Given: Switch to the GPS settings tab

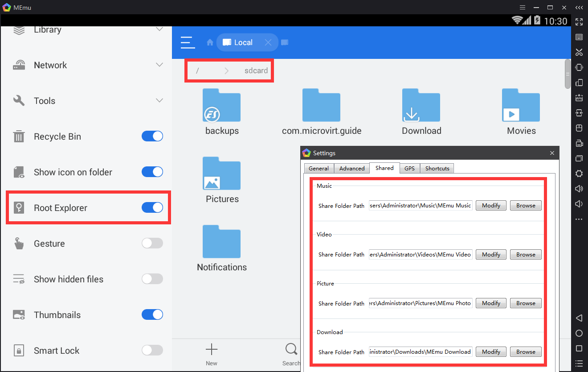Looking at the screenshot, I should (x=409, y=168).
